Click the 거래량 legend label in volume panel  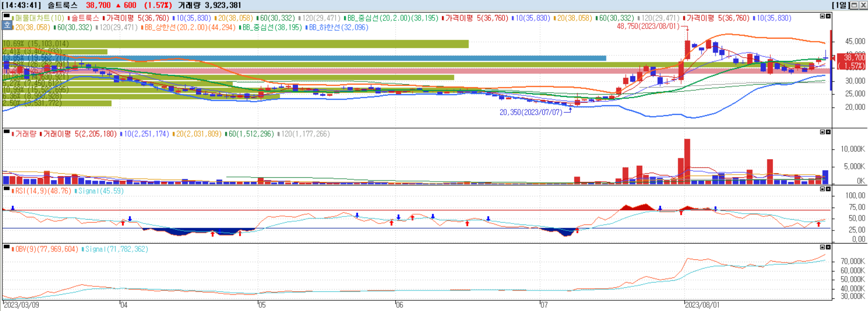pyautogui.click(x=26, y=134)
